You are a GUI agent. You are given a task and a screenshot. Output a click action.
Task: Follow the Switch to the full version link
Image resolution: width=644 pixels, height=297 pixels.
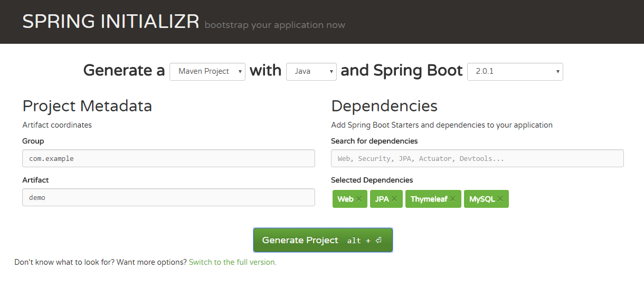tap(233, 262)
